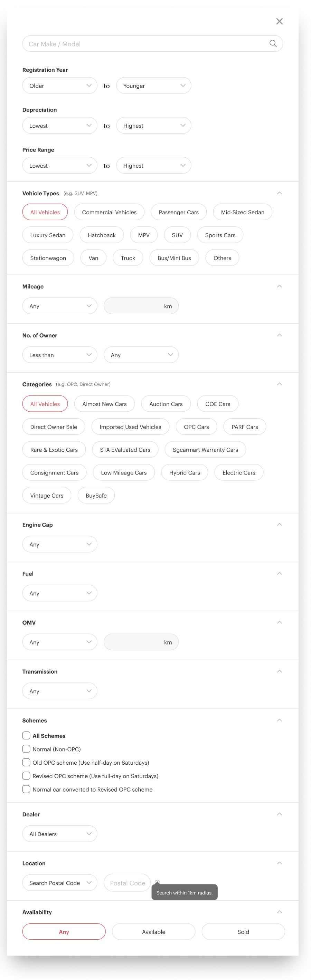Select Bus/Mini Bus chip
This screenshot has height=980, width=311.
click(174, 257)
